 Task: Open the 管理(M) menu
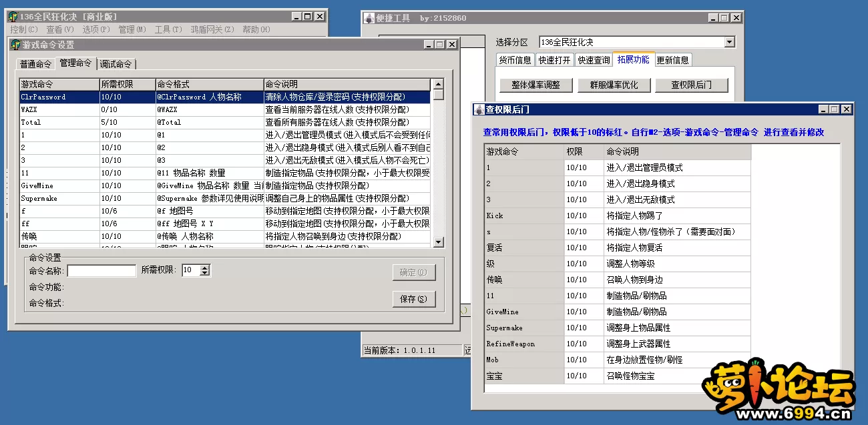click(132, 29)
